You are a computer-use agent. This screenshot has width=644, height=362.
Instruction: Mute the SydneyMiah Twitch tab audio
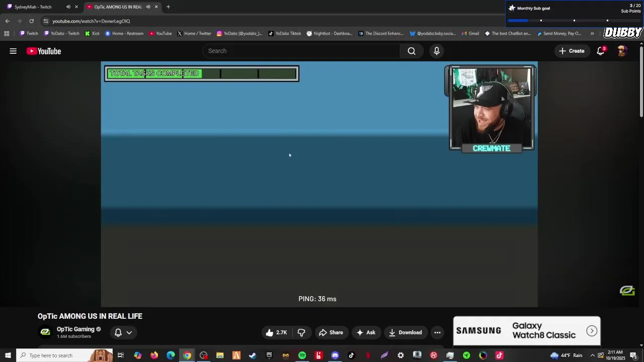pos(68,7)
